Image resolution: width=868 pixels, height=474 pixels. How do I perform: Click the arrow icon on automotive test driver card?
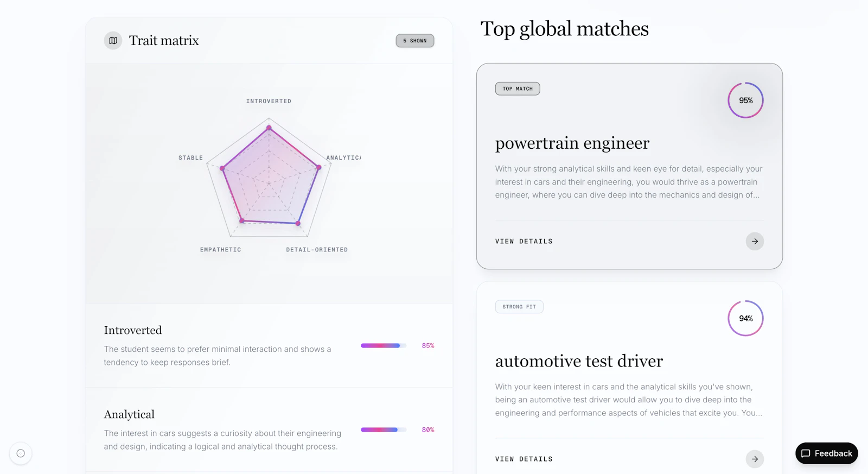[755, 459]
